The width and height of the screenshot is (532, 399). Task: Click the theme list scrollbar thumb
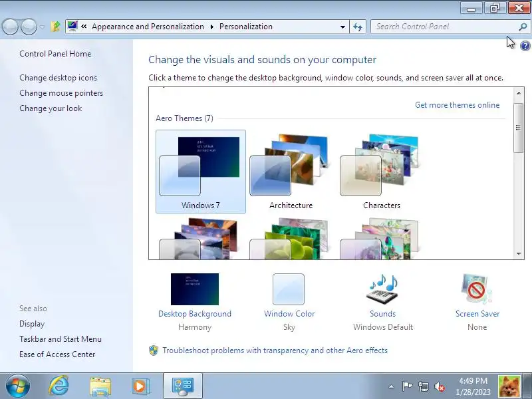click(518, 128)
